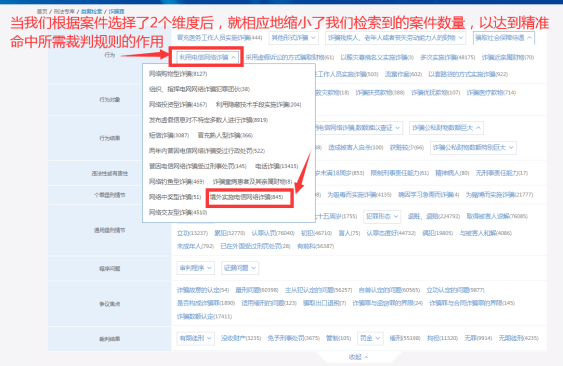Viewport: 563px width, 366px height.
Task: Click 拘役(11320) link
Action: tap(442, 338)
